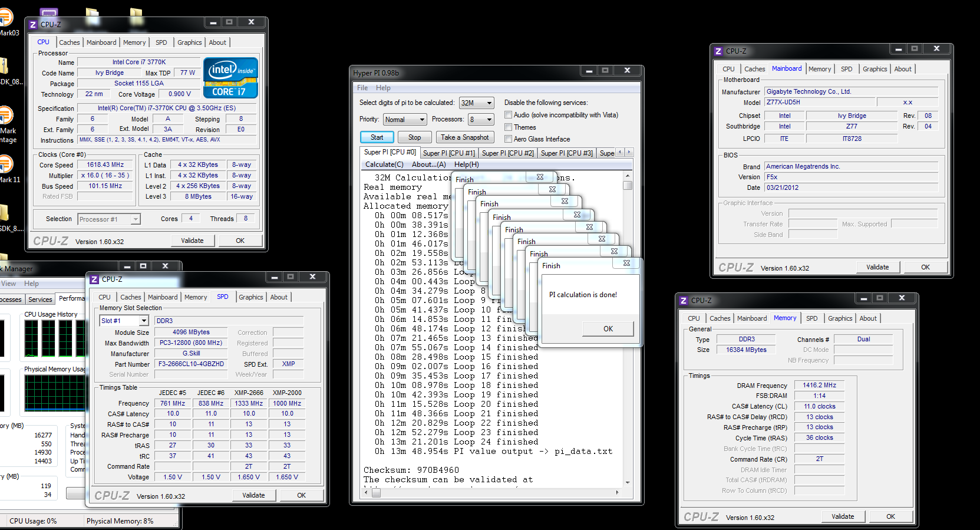Screen dimensions: 980x530
Task: Close the frontmost Finish dialog with X
Action: click(626, 263)
